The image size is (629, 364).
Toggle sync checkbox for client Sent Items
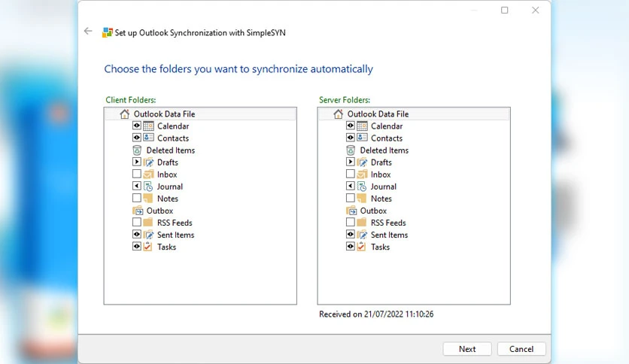point(137,234)
